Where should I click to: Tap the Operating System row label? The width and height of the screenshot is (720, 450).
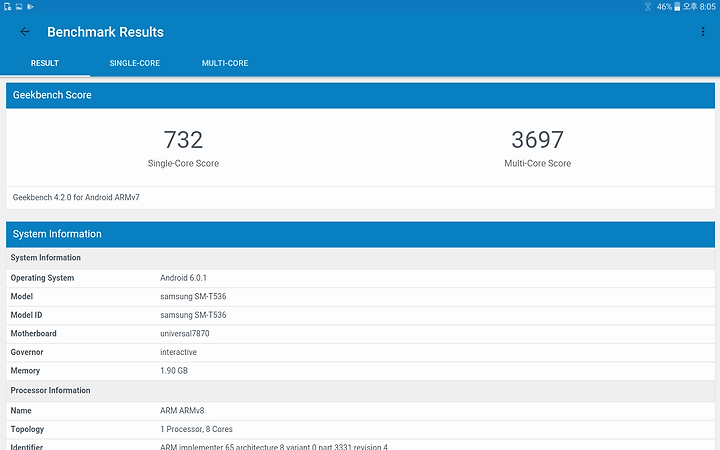pyautogui.click(x=42, y=278)
